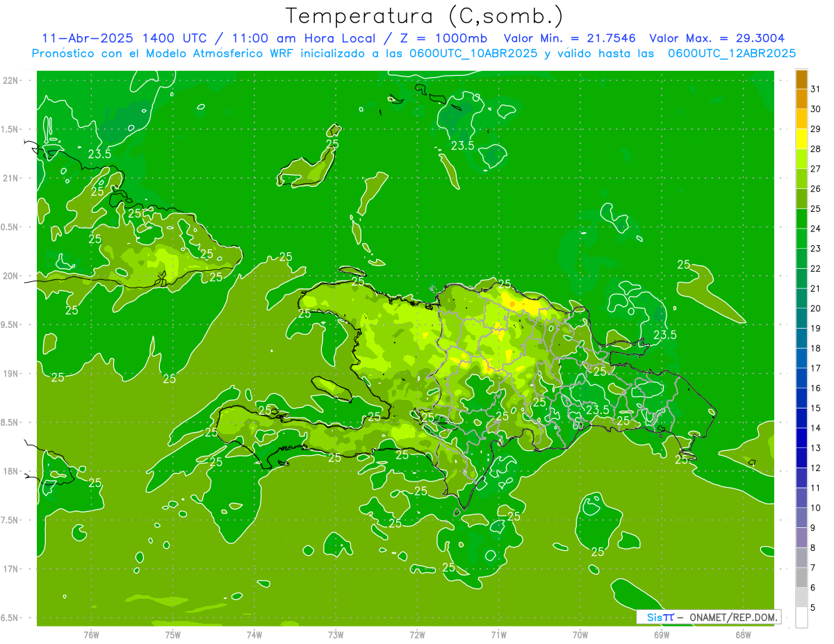834x644 pixels.
Task: Click the '72W' longitude label
Action: pyautogui.click(x=418, y=635)
